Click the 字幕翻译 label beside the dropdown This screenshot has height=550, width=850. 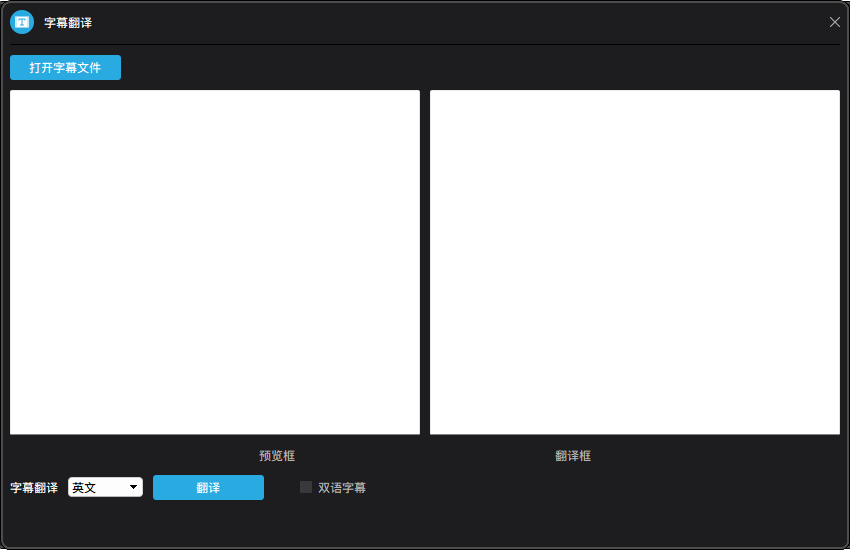point(34,488)
